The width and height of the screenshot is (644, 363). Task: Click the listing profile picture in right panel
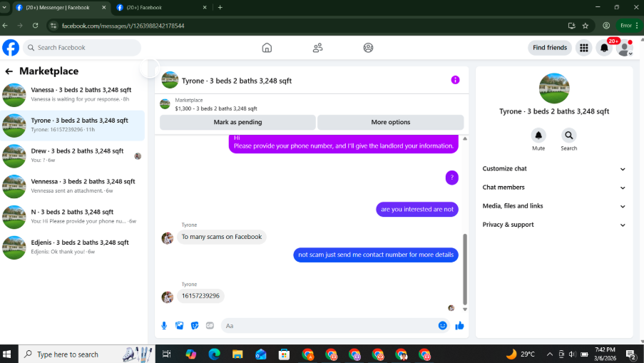click(554, 88)
